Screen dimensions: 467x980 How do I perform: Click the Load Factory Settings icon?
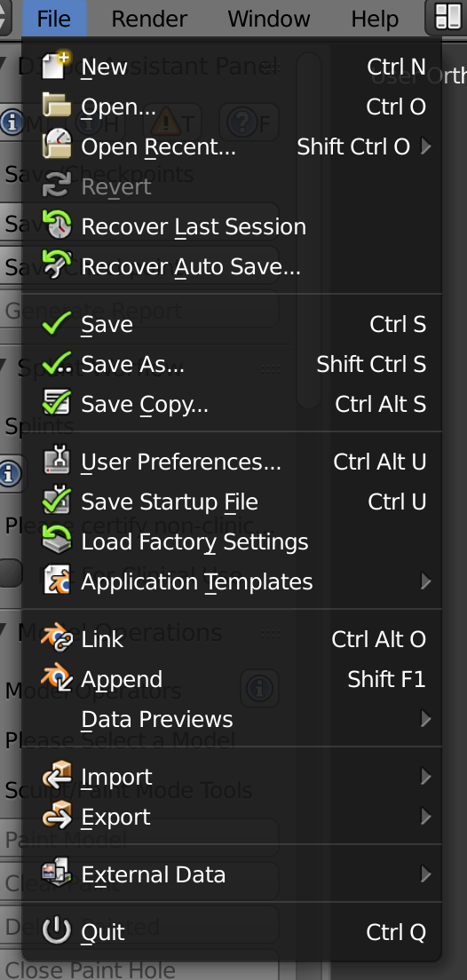57,541
